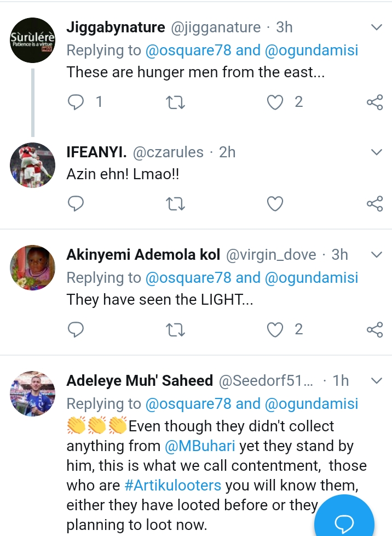Screen dimensions: 392x536
Task: Open options chevron on Jiggabynature's tweet
Action: coord(377,27)
